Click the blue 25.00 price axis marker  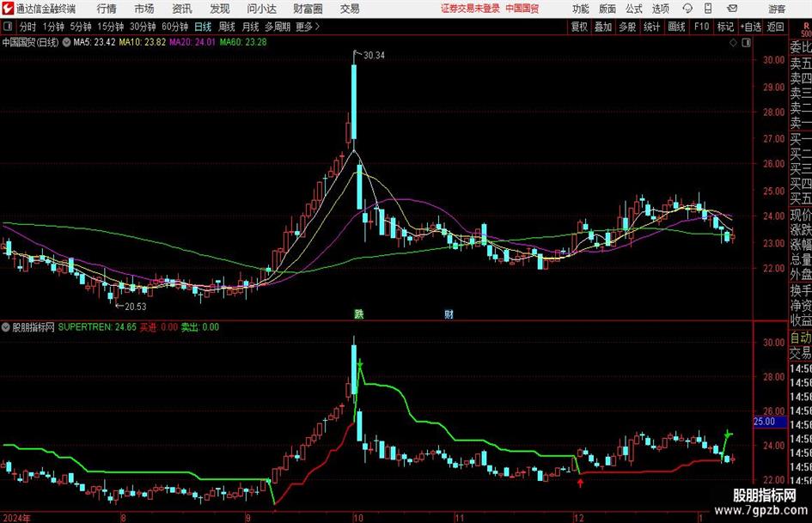[770, 422]
